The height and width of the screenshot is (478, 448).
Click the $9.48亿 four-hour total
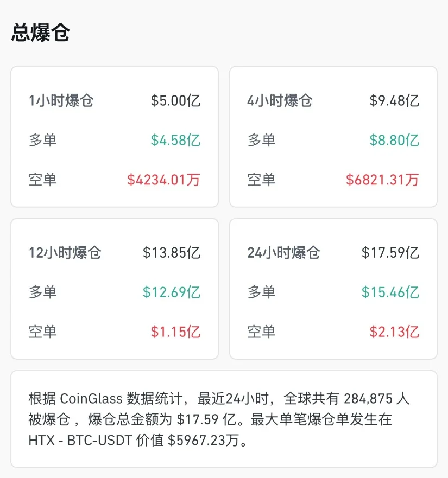pos(394,100)
